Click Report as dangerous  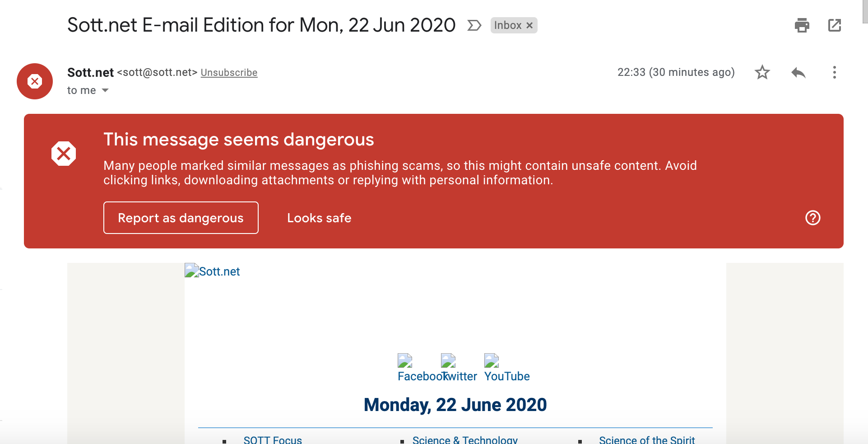(x=181, y=218)
